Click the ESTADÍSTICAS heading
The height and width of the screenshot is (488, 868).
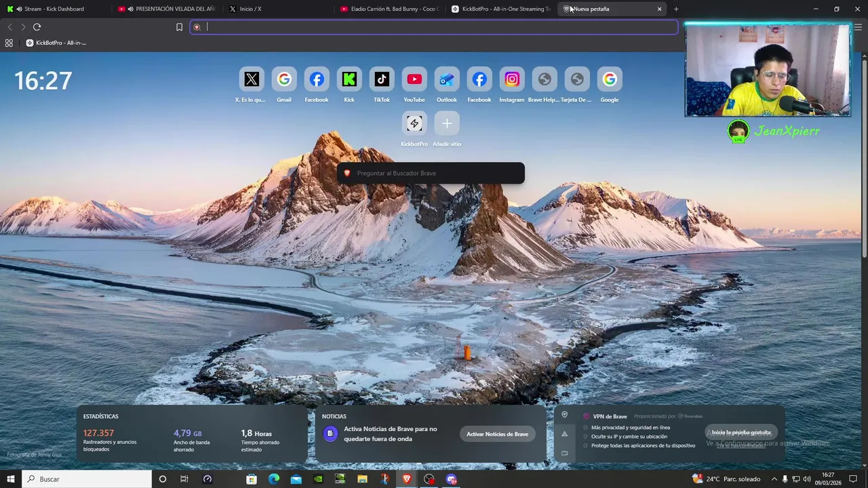(x=101, y=416)
